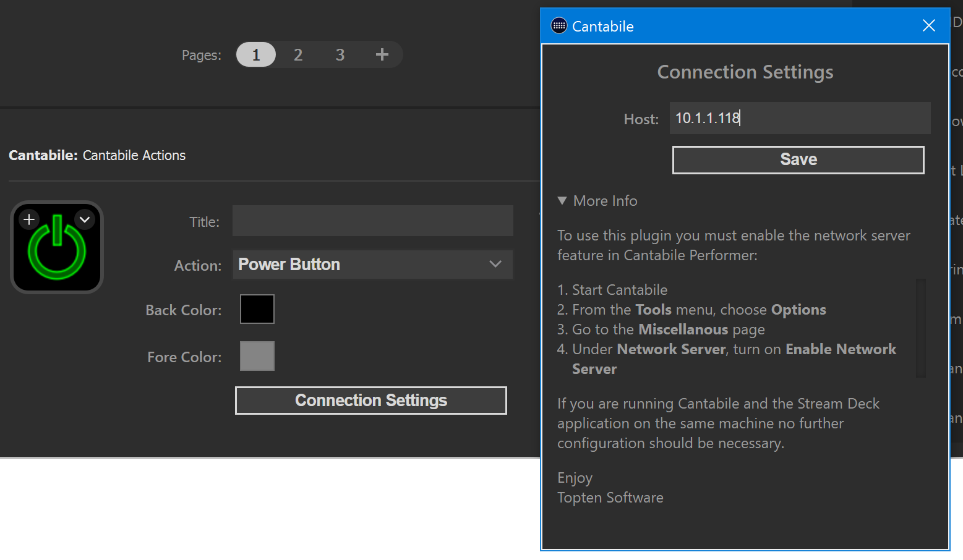Image resolution: width=963 pixels, height=560 pixels.
Task: Switch to page 3
Action: (x=340, y=55)
